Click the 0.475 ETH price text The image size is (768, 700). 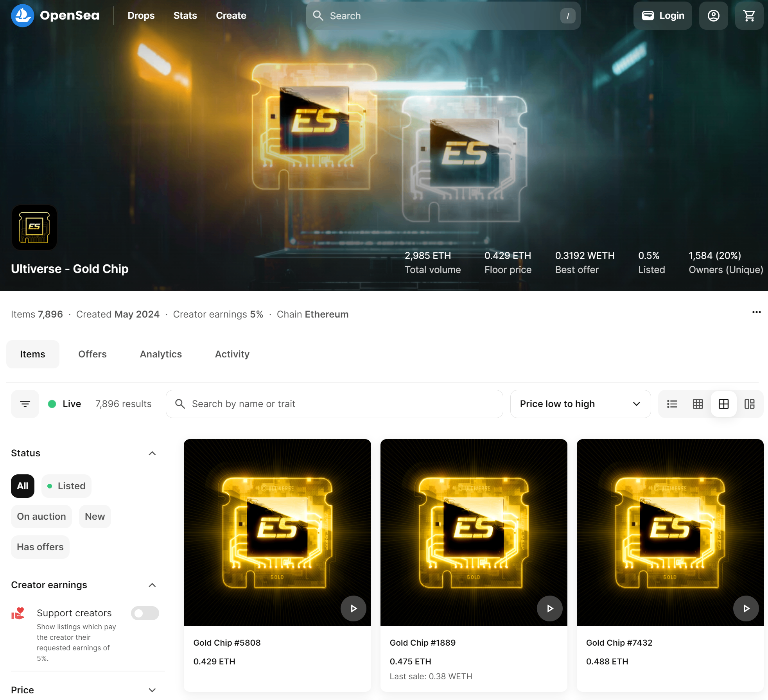coord(411,662)
